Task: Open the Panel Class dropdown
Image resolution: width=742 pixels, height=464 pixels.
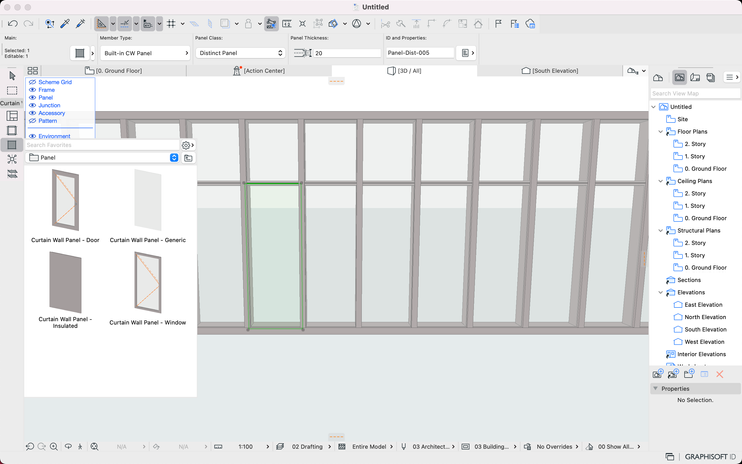Action: click(240, 53)
